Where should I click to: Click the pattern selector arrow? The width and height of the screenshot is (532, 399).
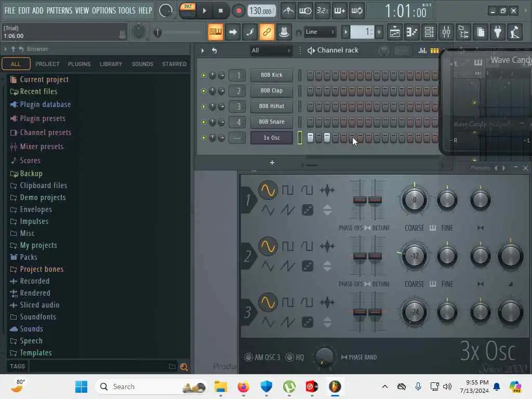345,32
